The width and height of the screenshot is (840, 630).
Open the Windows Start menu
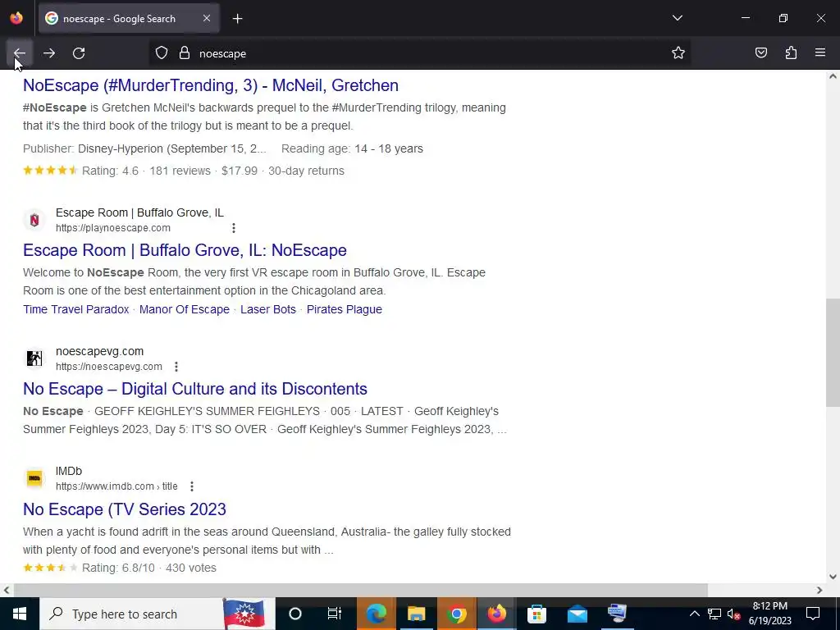coord(20,614)
